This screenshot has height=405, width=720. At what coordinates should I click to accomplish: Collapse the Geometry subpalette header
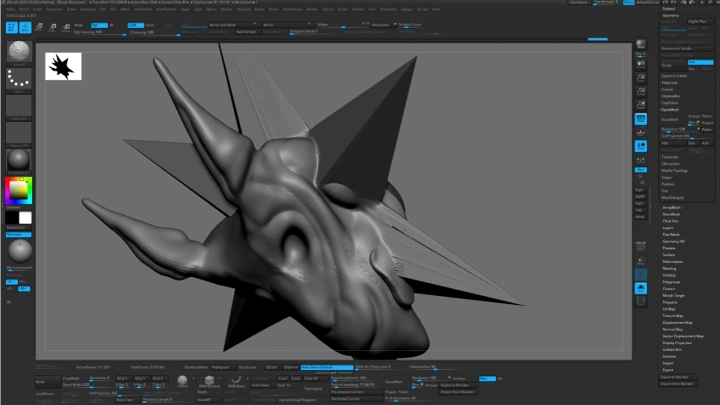tap(670, 16)
